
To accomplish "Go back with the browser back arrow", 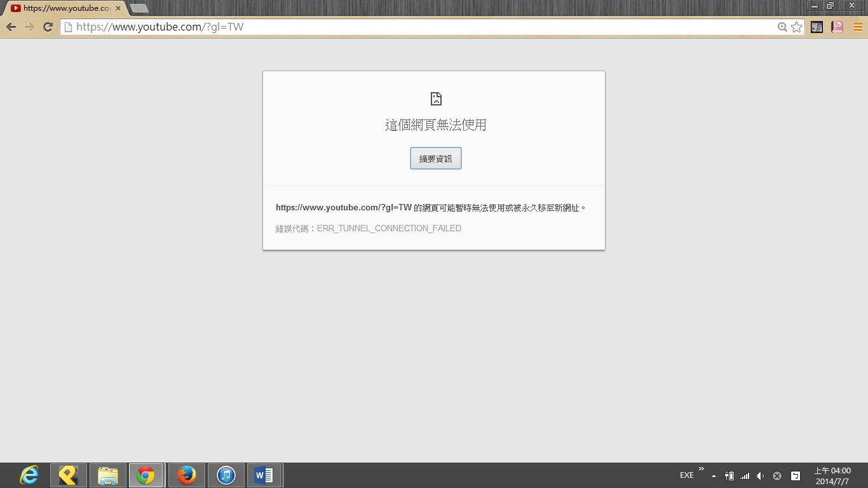I will click(11, 27).
